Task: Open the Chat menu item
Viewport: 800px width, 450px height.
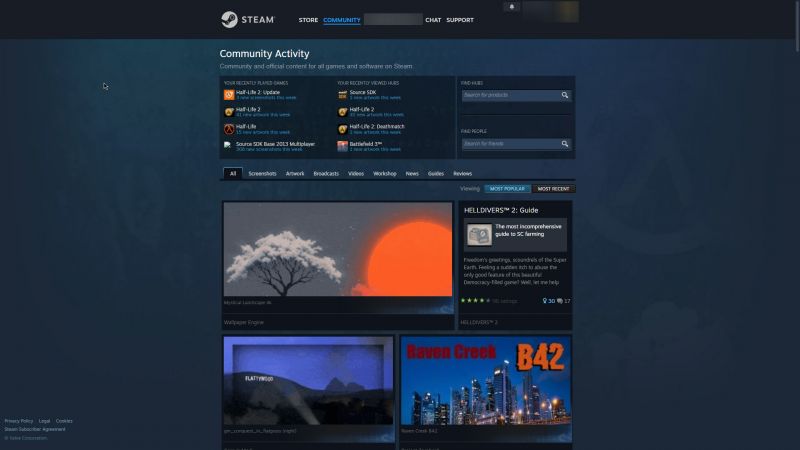Action: point(433,20)
